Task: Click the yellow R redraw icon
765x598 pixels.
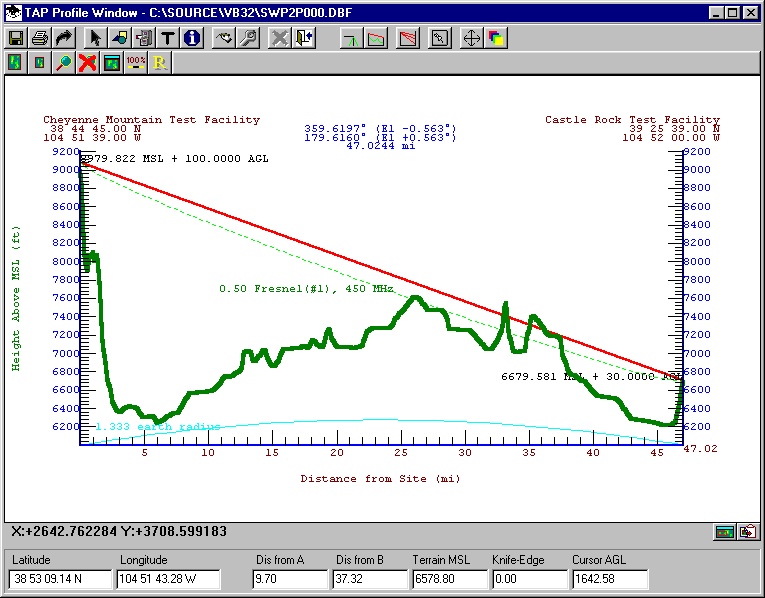Action: (x=160, y=62)
